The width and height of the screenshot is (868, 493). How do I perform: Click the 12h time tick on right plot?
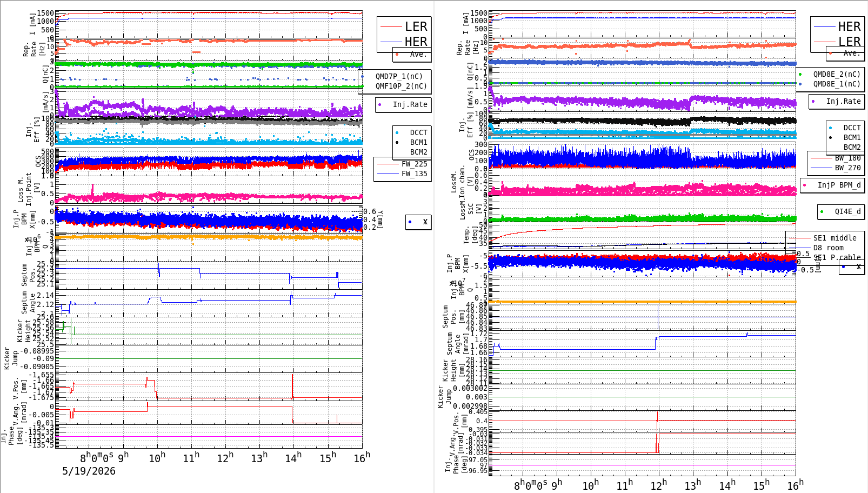[x=659, y=485]
